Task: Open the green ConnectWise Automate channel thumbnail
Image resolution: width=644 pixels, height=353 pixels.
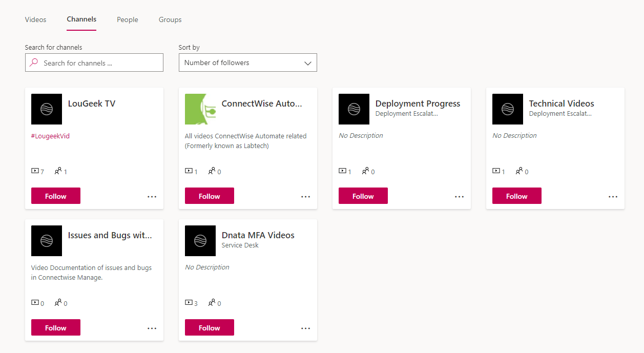Action: (200, 109)
